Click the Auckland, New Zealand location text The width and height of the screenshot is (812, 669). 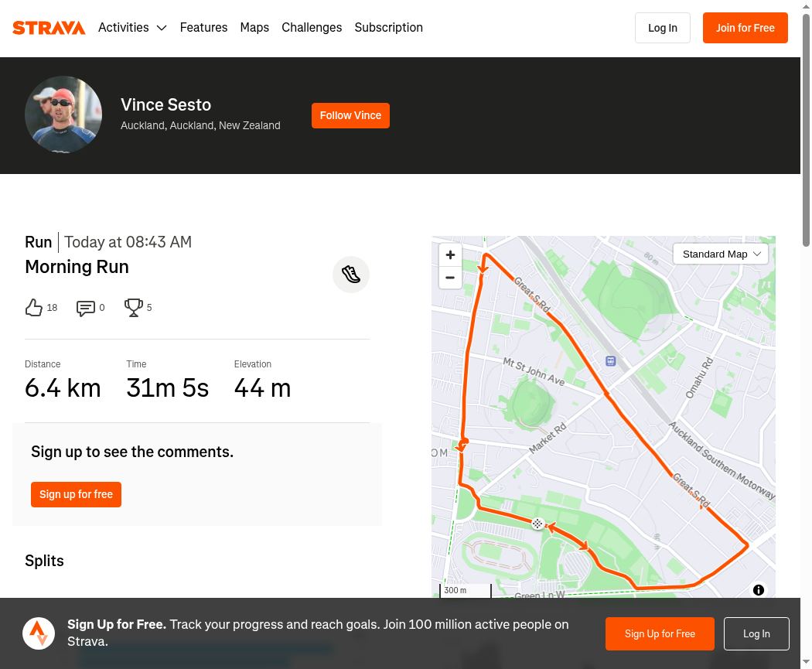click(200, 125)
